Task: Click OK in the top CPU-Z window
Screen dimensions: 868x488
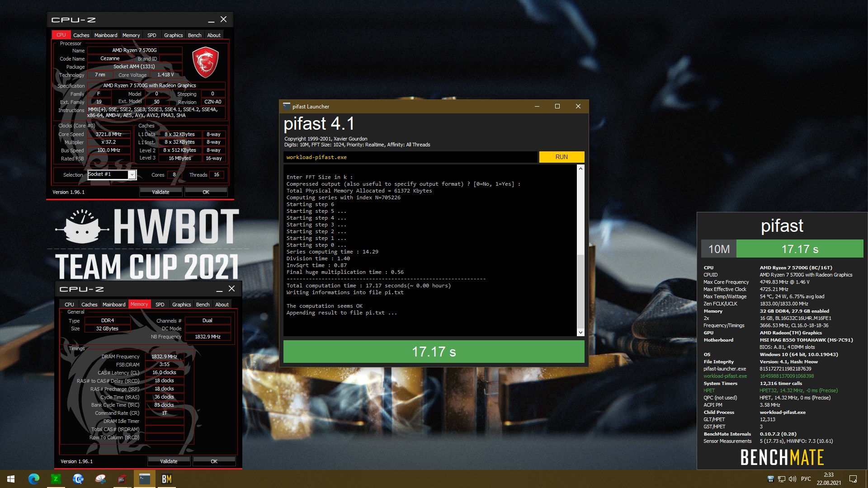Action: point(206,192)
